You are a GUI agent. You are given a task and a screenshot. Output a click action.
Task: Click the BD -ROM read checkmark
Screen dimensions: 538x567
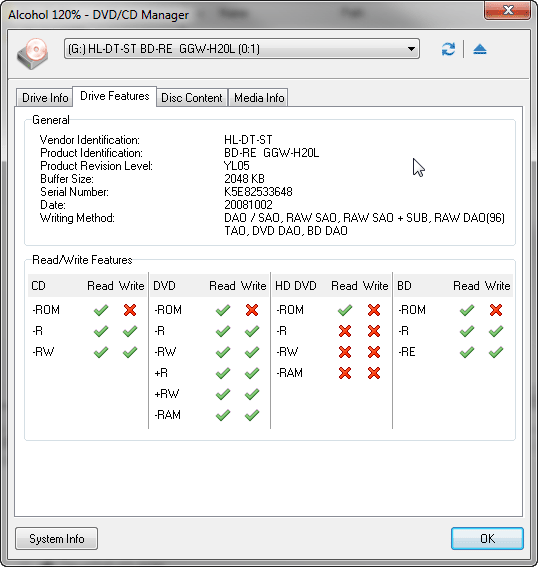tap(467, 310)
